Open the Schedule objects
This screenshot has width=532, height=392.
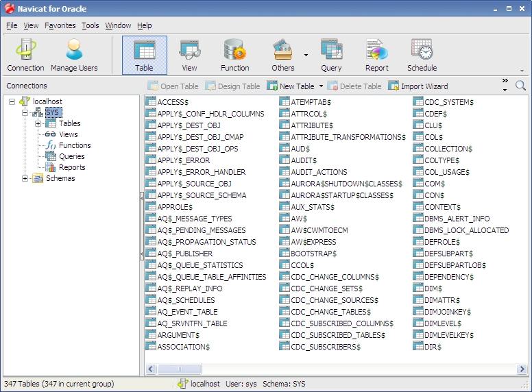coord(422,56)
